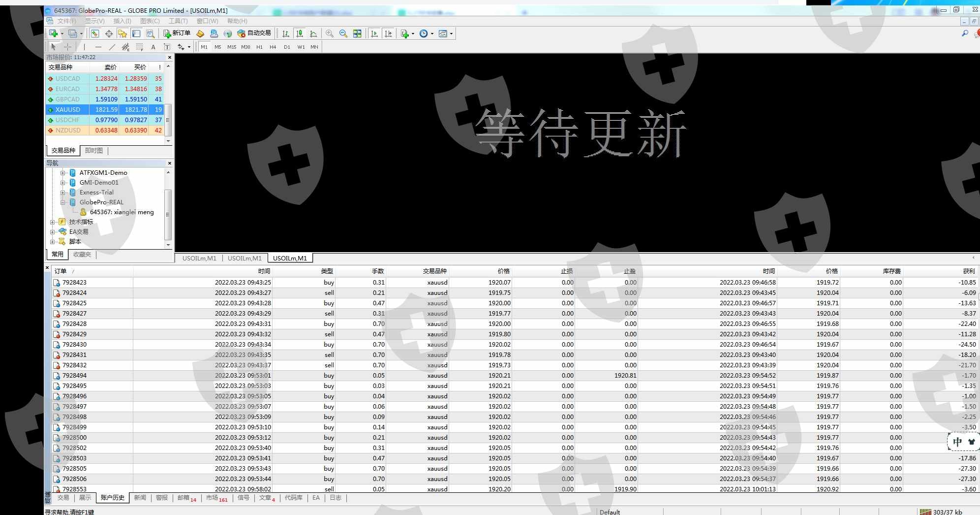Switch to the 收藏夹 favorites tab
This screenshot has width=980, height=515.
pos(82,255)
